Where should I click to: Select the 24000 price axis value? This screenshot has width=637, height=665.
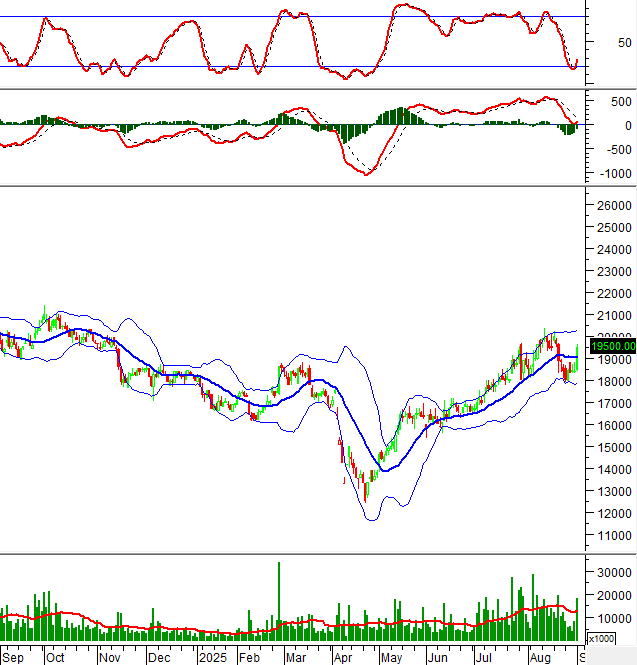click(x=614, y=250)
